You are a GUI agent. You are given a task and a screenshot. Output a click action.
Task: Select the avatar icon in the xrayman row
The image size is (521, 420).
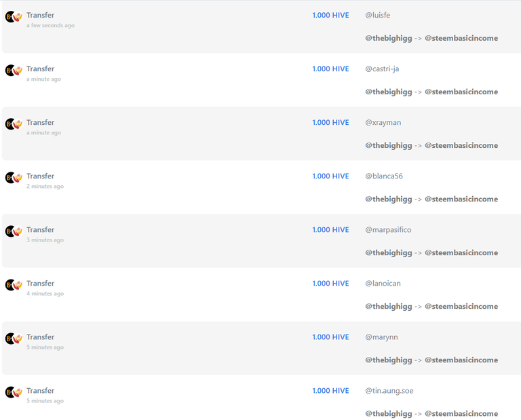14,124
